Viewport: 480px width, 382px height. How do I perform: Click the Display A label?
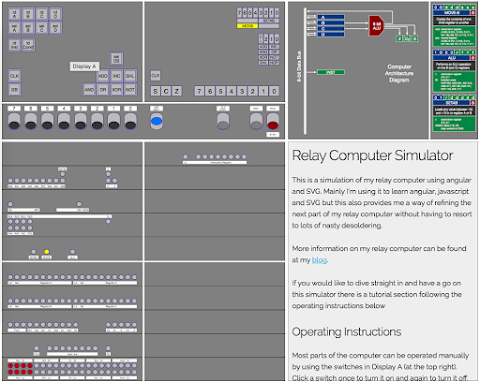click(84, 66)
